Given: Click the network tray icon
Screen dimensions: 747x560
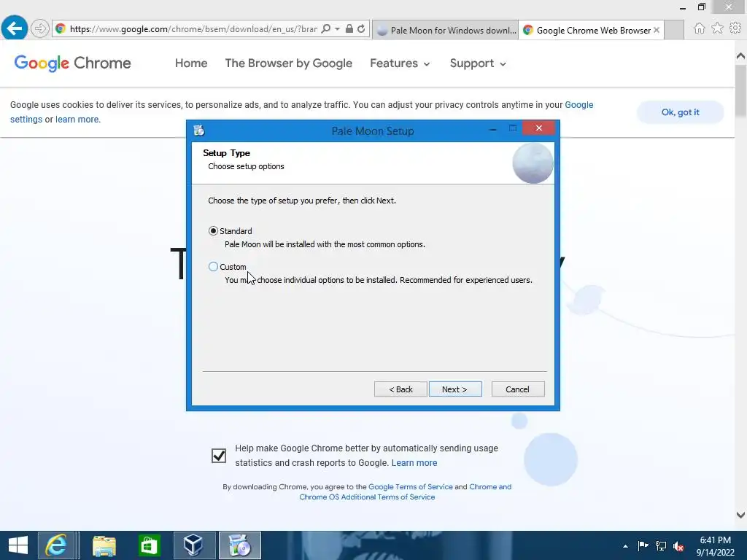Looking at the screenshot, I should point(661,546).
